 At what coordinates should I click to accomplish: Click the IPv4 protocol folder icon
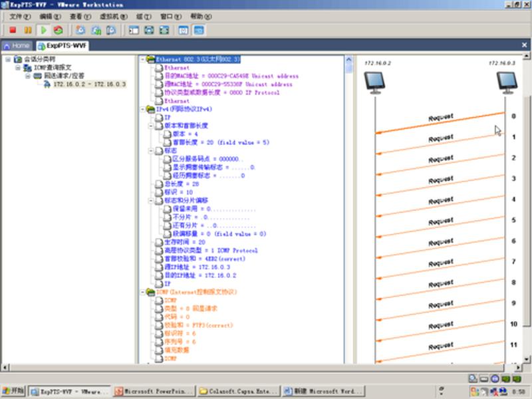(x=151, y=109)
